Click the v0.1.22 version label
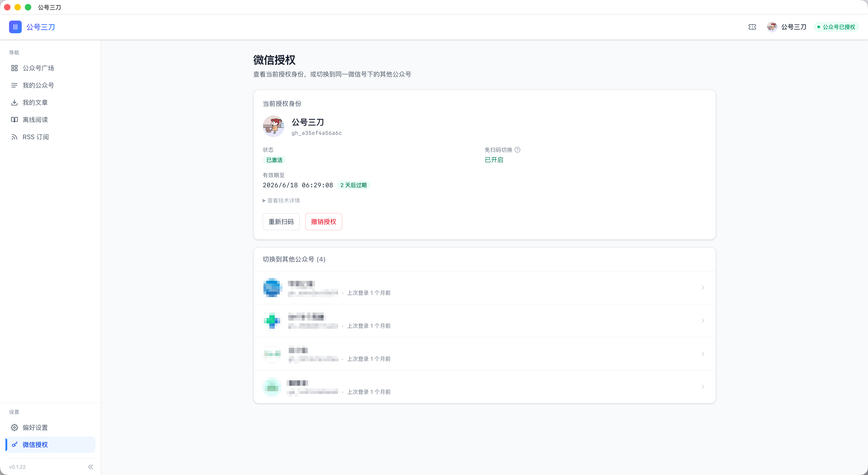The height and width of the screenshot is (475, 868). pos(17,467)
